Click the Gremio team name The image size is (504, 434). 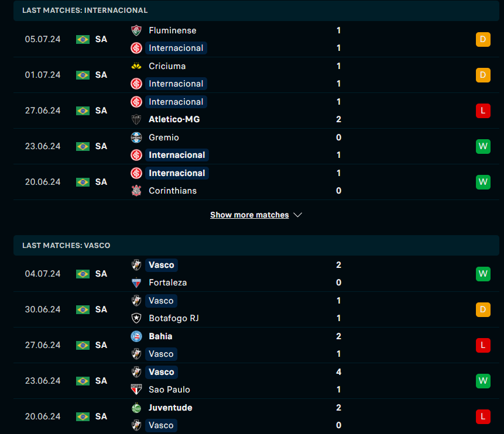163,137
